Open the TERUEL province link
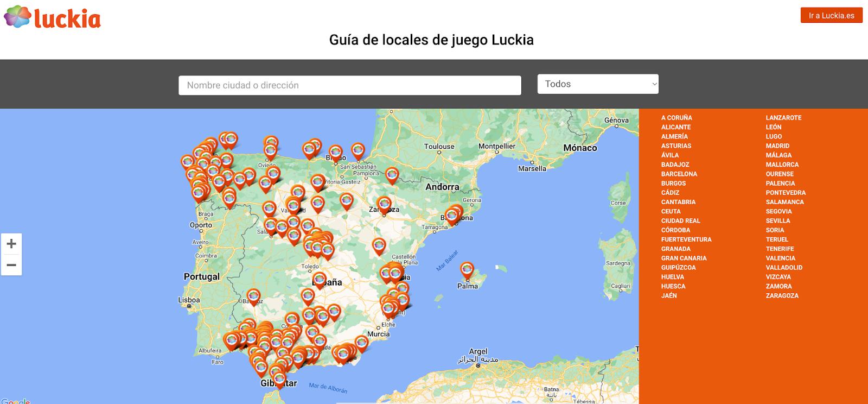Image resolution: width=868 pixels, height=404 pixels. click(x=777, y=239)
